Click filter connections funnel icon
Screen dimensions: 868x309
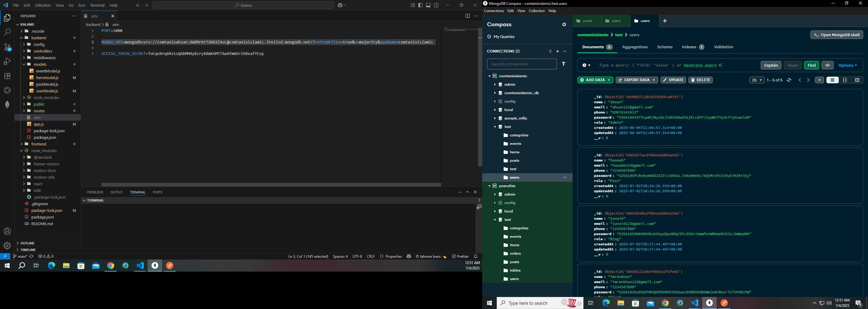coord(564,64)
